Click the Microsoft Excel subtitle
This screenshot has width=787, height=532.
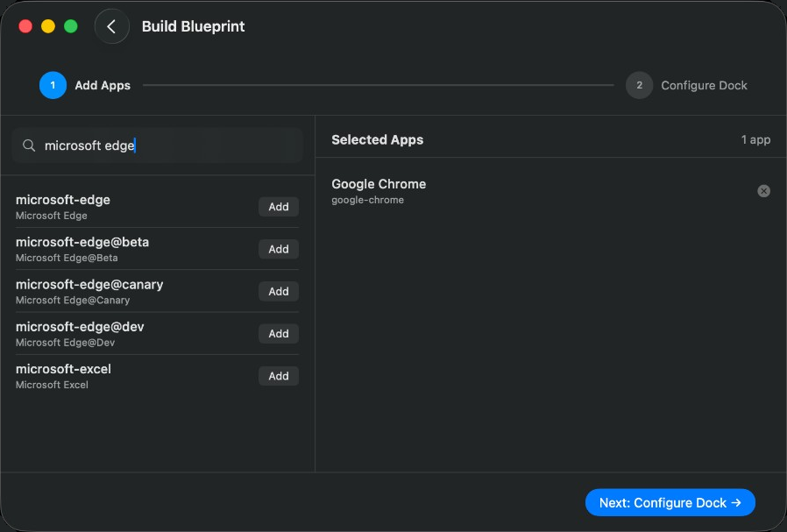pyautogui.click(x=52, y=385)
